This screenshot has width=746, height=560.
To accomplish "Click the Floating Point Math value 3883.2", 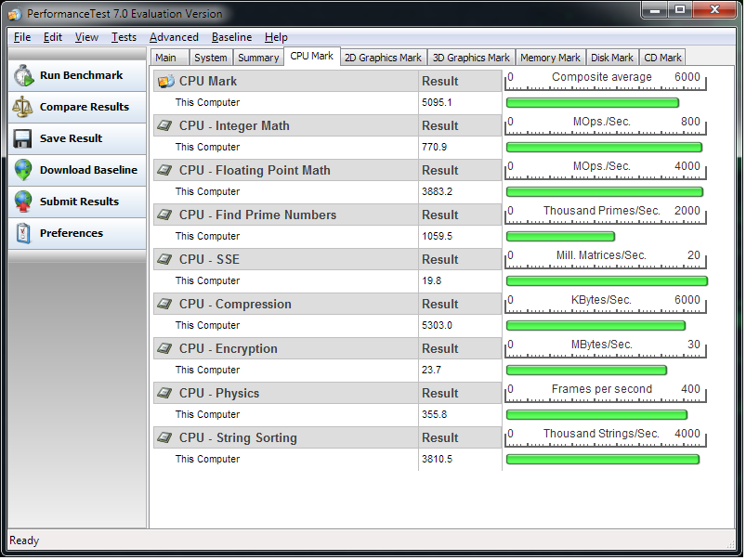I will click(437, 191).
